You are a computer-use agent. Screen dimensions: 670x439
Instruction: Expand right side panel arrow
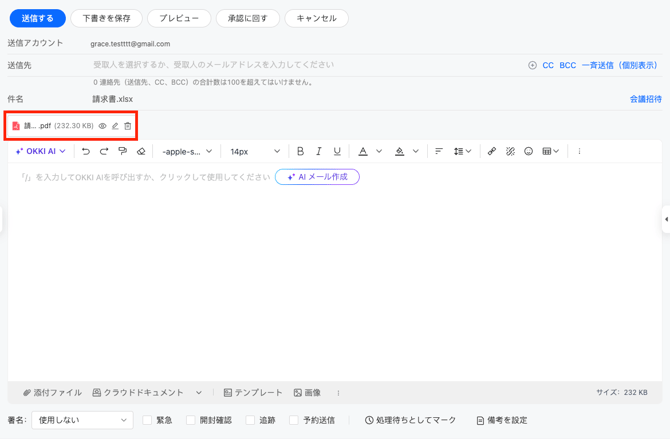point(666,219)
